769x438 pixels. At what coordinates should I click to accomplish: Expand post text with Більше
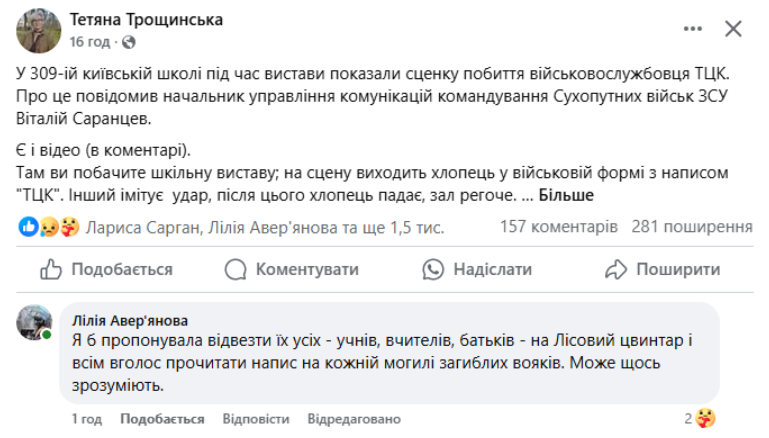(x=566, y=195)
